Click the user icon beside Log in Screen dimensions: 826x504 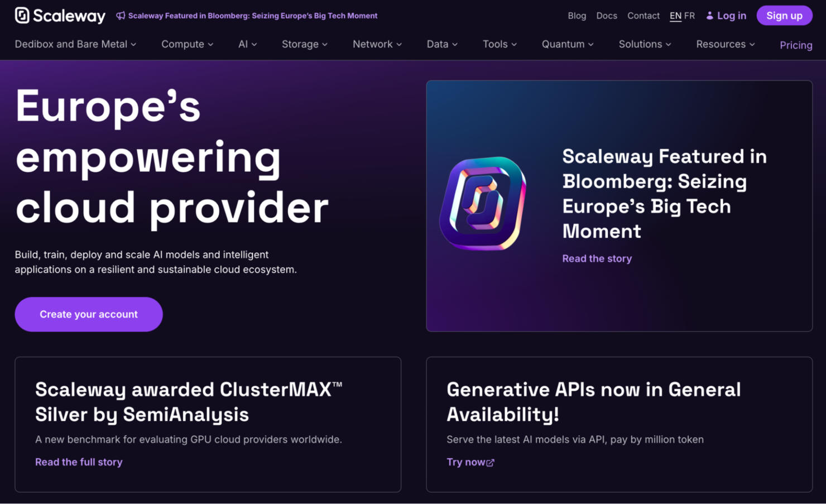(709, 16)
